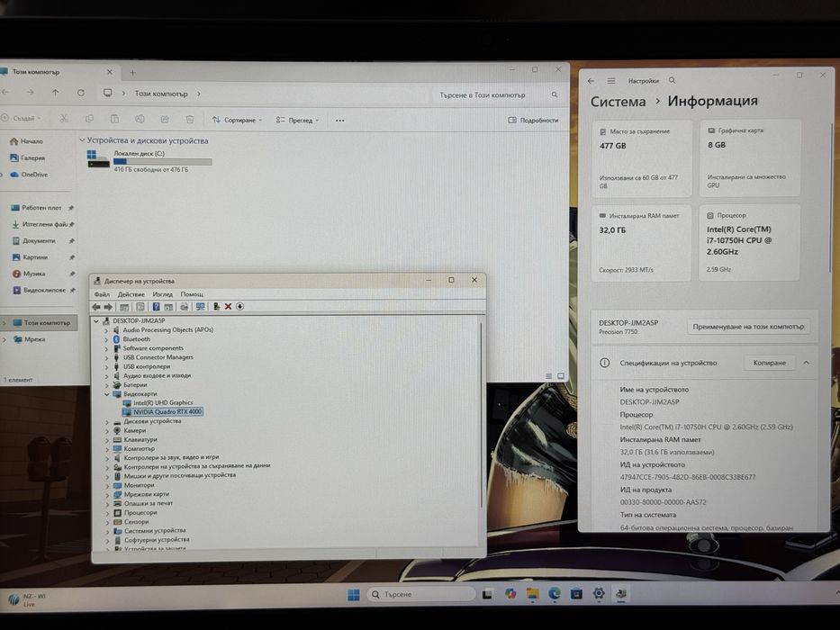Click the Cut scissors icon in File Explorer
The height and width of the screenshot is (630, 840).
(x=64, y=119)
